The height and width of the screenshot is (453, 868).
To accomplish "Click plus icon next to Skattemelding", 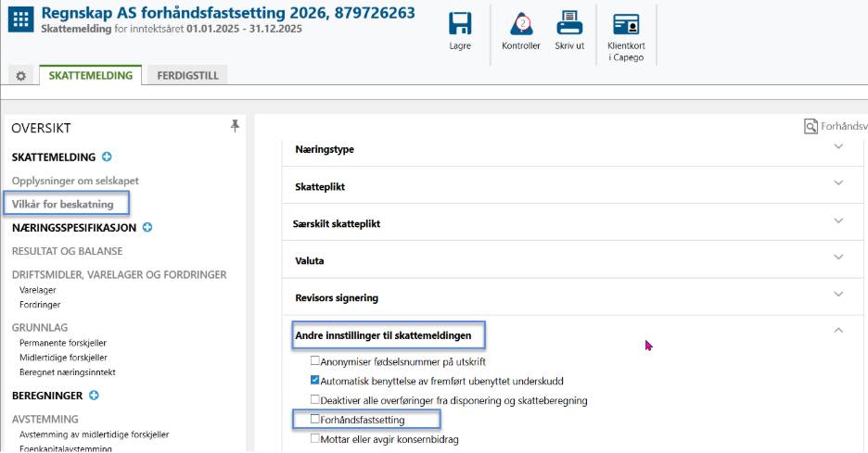I will [x=107, y=157].
